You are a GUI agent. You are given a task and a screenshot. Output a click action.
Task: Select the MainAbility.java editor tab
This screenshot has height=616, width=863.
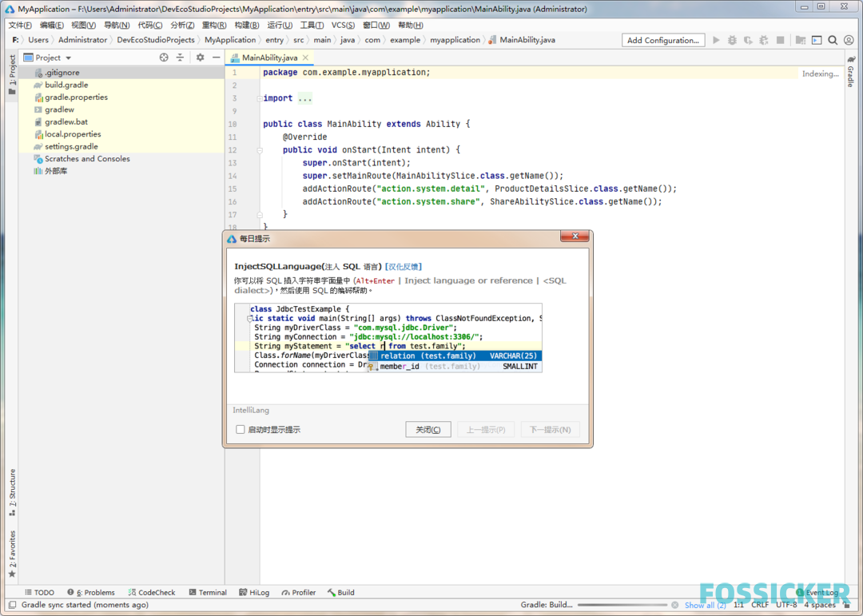[270, 58]
